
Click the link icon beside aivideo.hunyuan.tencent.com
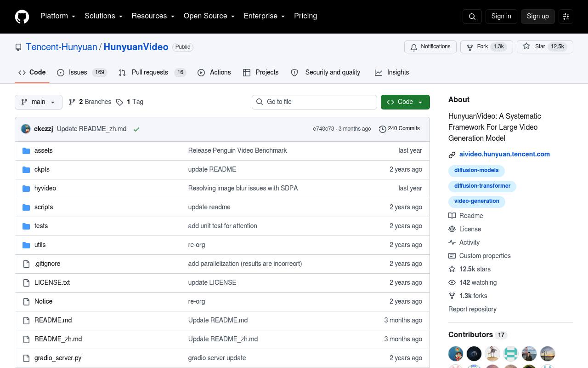point(452,155)
